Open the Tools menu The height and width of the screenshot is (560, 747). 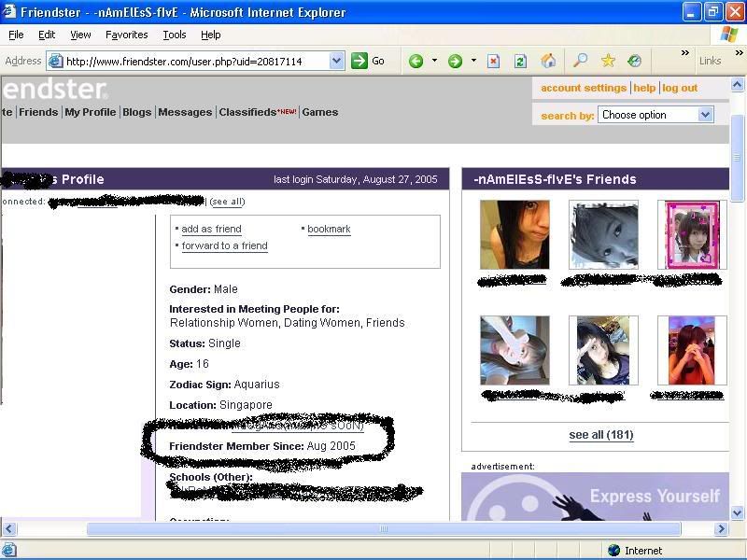(175, 35)
